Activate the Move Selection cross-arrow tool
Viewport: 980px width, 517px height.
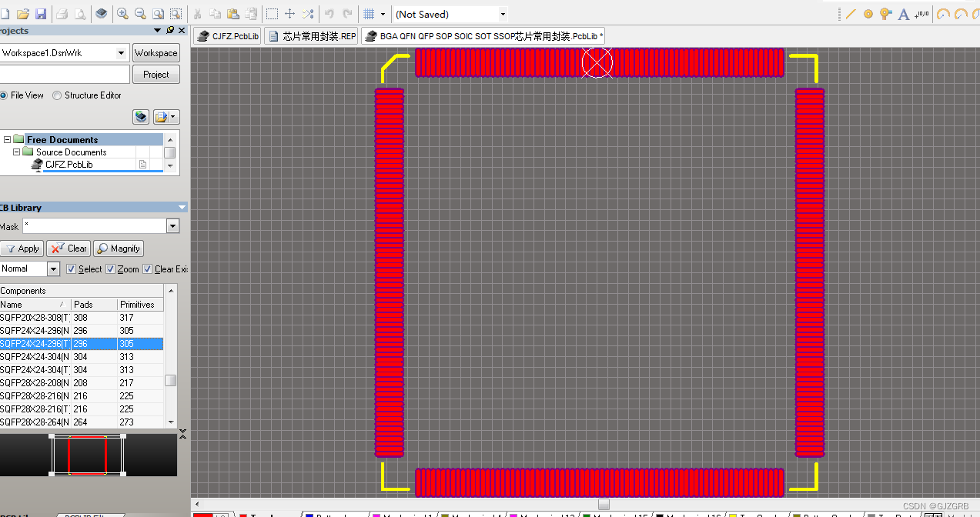289,14
